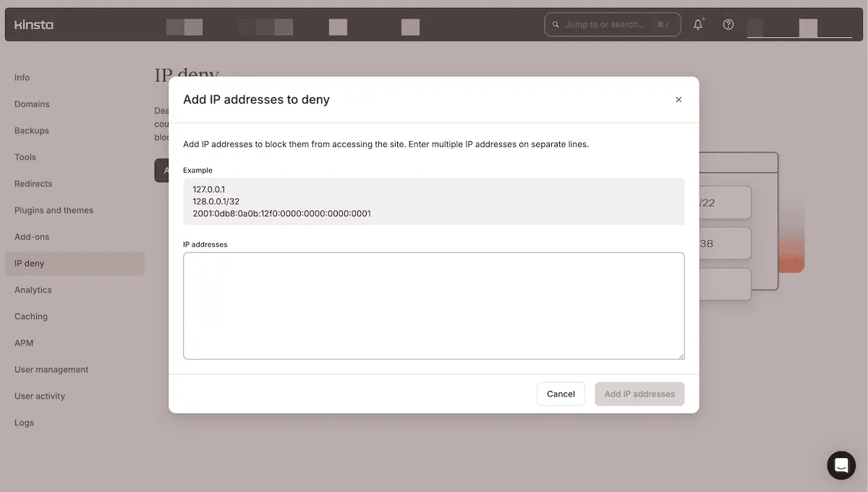
Task: Click the Jump to or search field
Action: pos(613,24)
